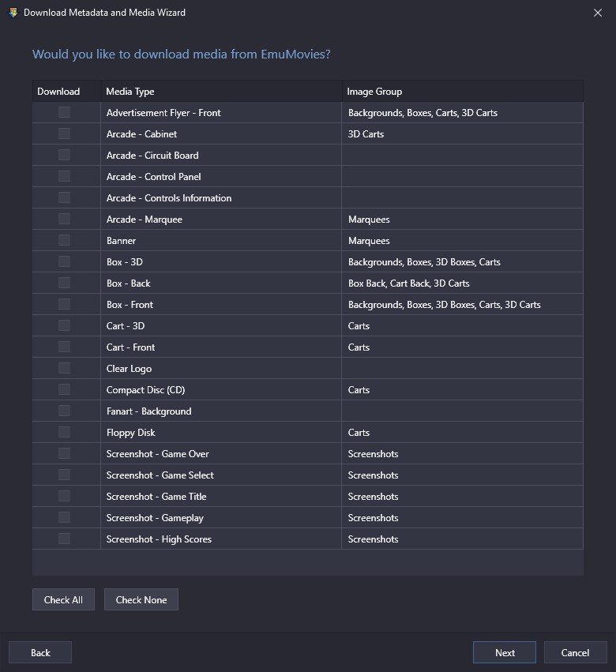Cancel the media download wizard
Screen dimensions: 616x672
(x=575, y=652)
